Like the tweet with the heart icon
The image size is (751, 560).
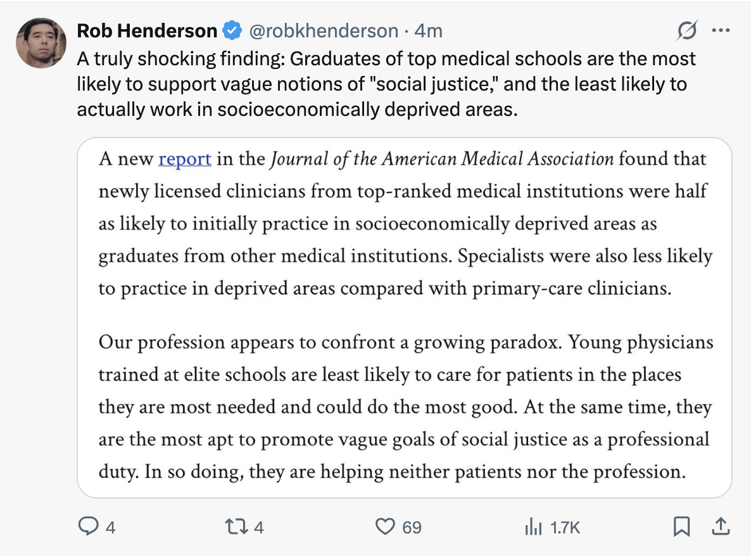pos(385,527)
